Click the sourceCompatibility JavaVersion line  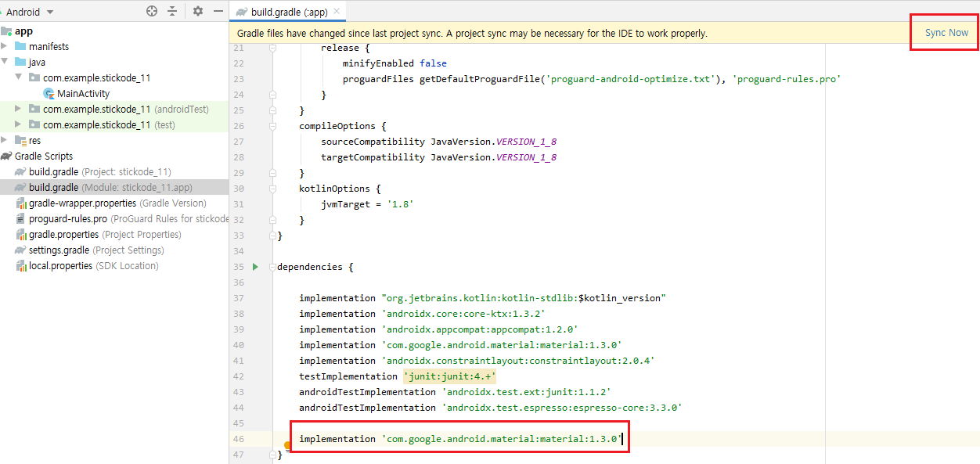click(438, 142)
